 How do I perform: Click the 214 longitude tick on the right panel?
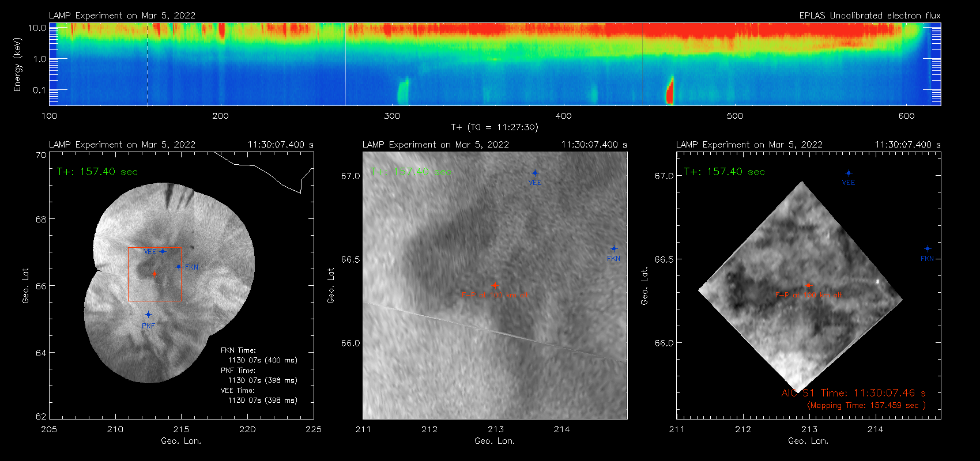875,429
